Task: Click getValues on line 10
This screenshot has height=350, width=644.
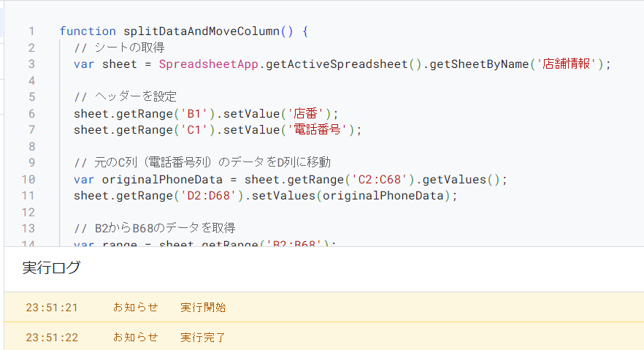Action: (454, 180)
